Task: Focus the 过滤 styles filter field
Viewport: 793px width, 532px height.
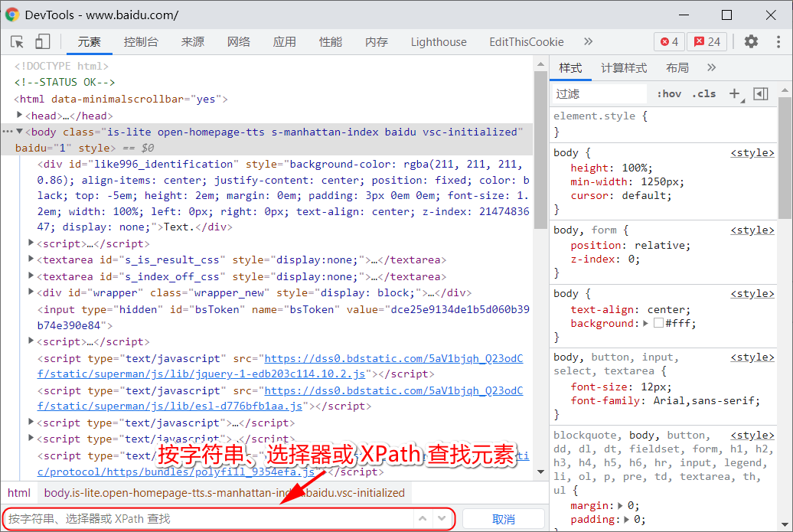Action: coord(600,94)
